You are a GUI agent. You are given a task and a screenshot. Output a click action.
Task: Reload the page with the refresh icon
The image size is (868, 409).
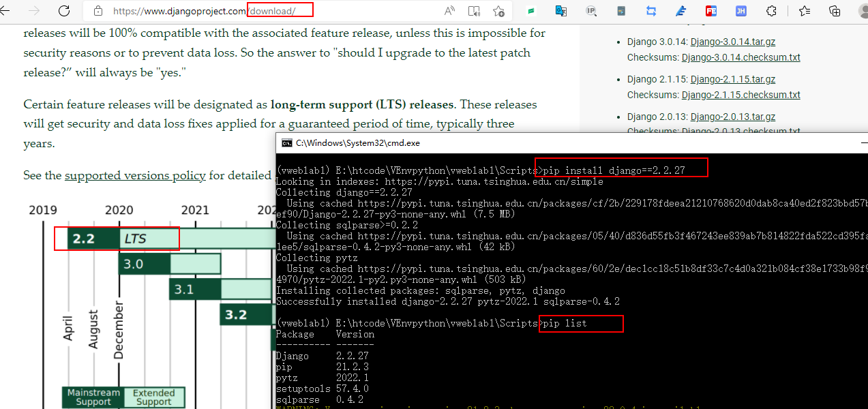pyautogui.click(x=64, y=11)
